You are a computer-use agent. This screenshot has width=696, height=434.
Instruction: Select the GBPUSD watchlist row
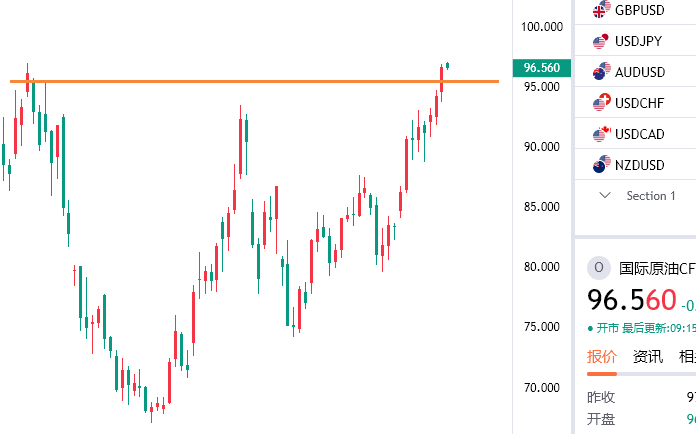click(635, 11)
